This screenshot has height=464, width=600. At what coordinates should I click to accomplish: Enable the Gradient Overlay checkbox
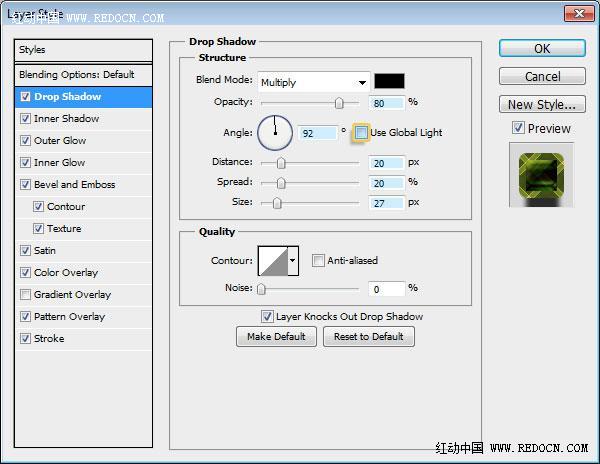(x=25, y=295)
